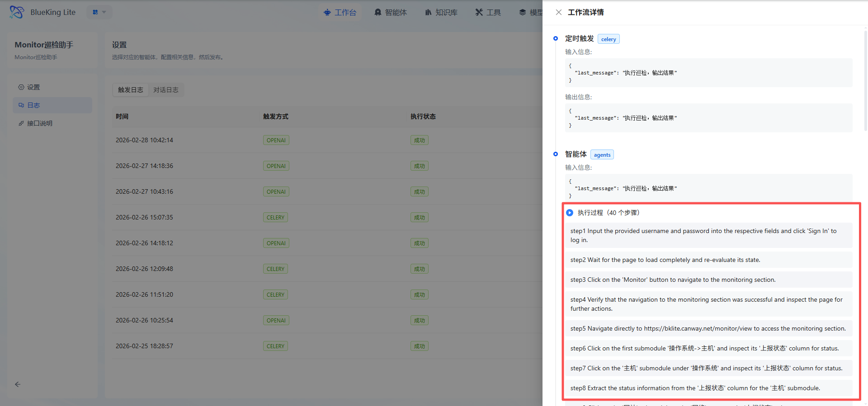Click CELERY tag in the 12:09:48 row
This screenshot has height=406, width=868.
[275, 269]
